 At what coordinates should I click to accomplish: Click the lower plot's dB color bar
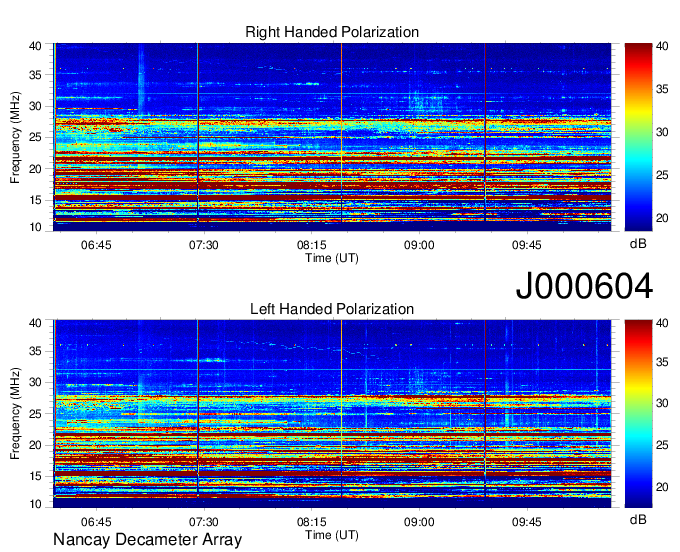tap(638, 414)
